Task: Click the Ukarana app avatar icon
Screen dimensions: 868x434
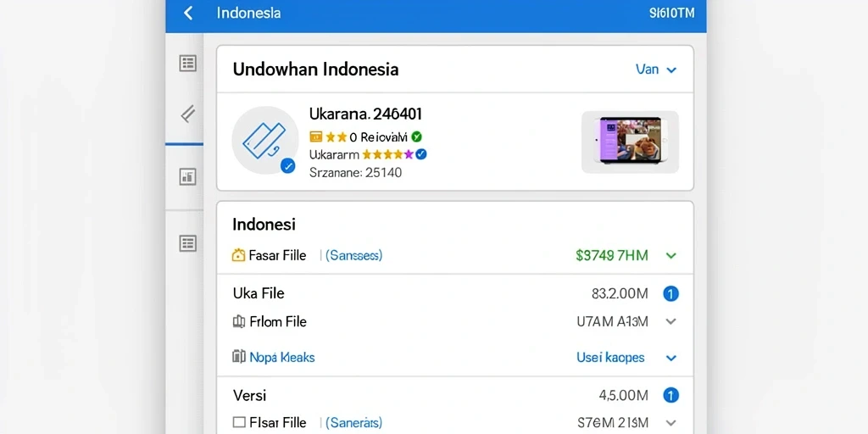Action: pos(265,141)
